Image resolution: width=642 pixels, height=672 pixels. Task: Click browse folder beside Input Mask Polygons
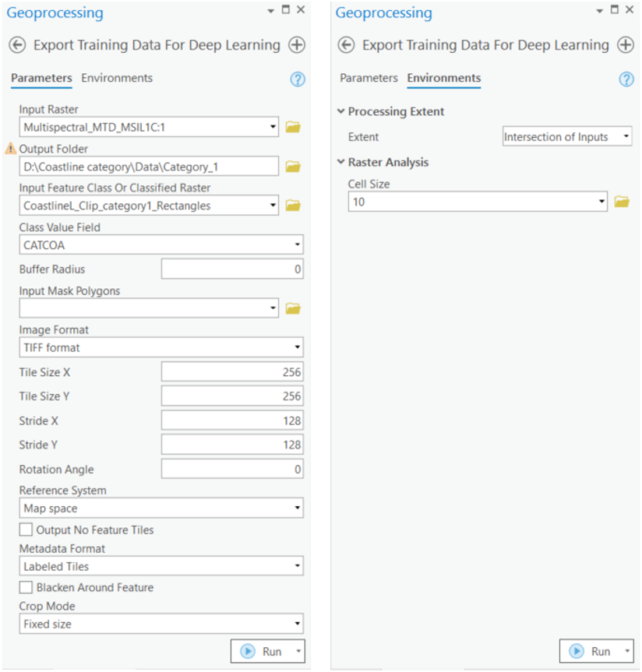tap(293, 308)
